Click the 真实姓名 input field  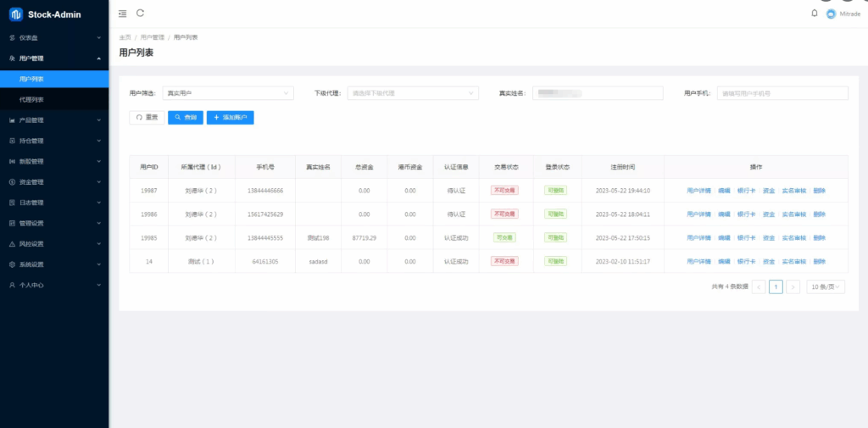598,93
